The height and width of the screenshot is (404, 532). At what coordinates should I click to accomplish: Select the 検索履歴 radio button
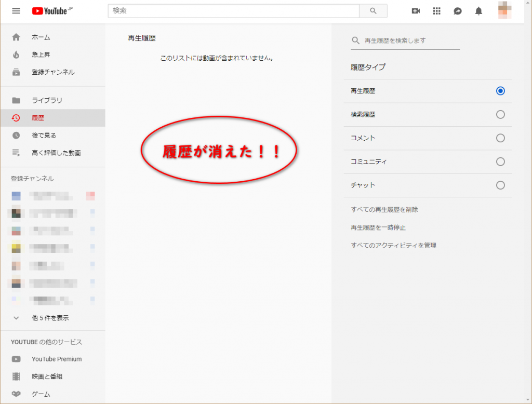(x=500, y=115)
